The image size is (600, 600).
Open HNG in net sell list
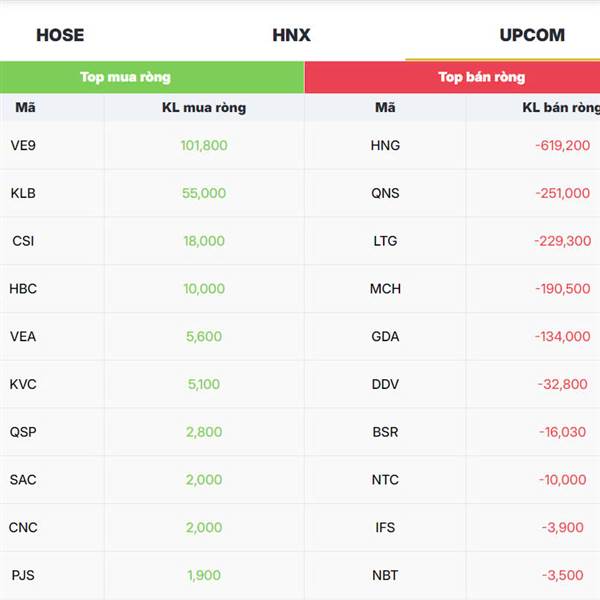coord(385,145)
